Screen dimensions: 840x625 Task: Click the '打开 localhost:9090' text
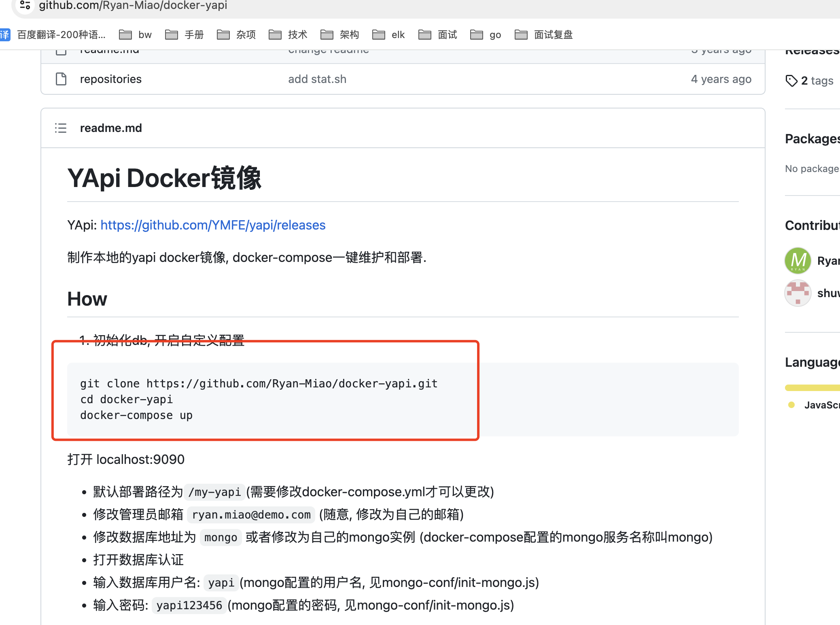coord(126,459)
